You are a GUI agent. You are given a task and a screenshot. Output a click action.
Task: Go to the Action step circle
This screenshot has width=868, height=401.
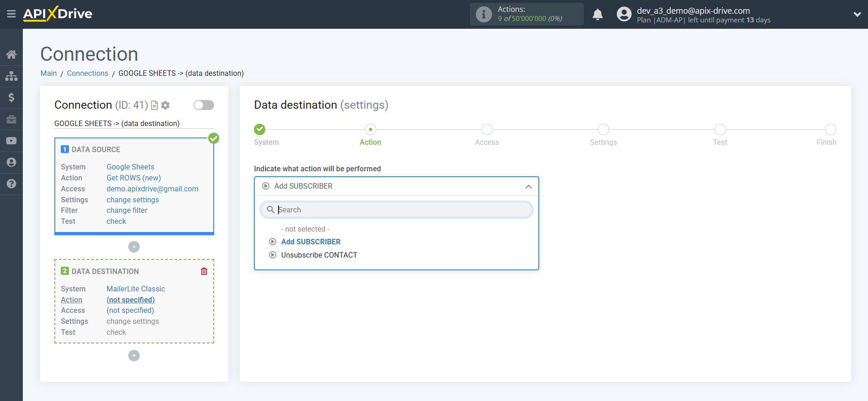point(370,129)
